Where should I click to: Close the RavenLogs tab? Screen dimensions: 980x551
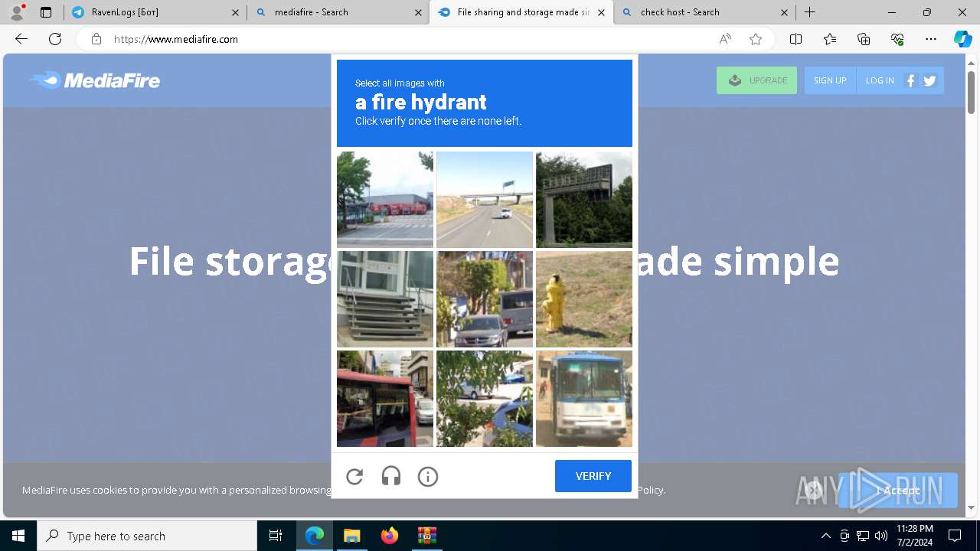(235, 12)
